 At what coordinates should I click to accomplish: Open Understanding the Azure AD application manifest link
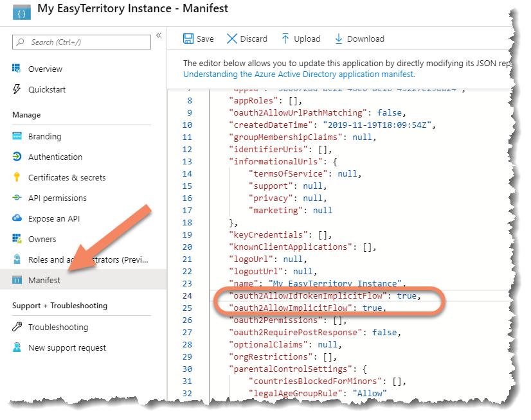[299, 74]
